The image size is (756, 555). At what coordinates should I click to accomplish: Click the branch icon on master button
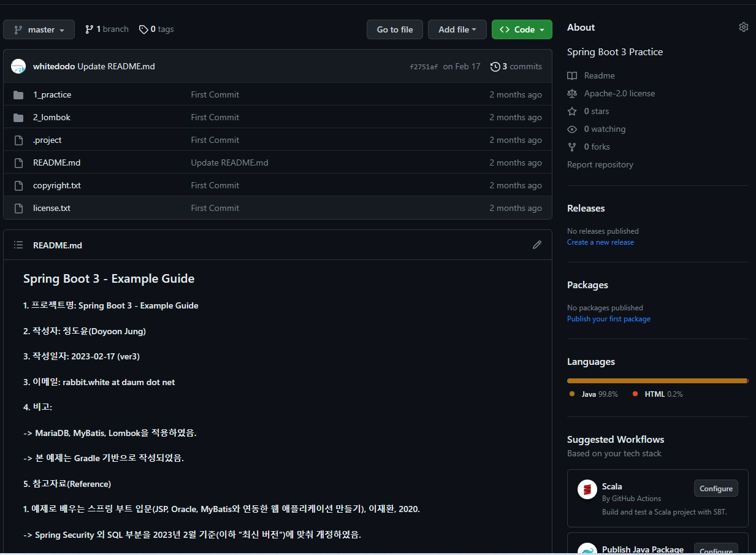(x=18, y=29)
